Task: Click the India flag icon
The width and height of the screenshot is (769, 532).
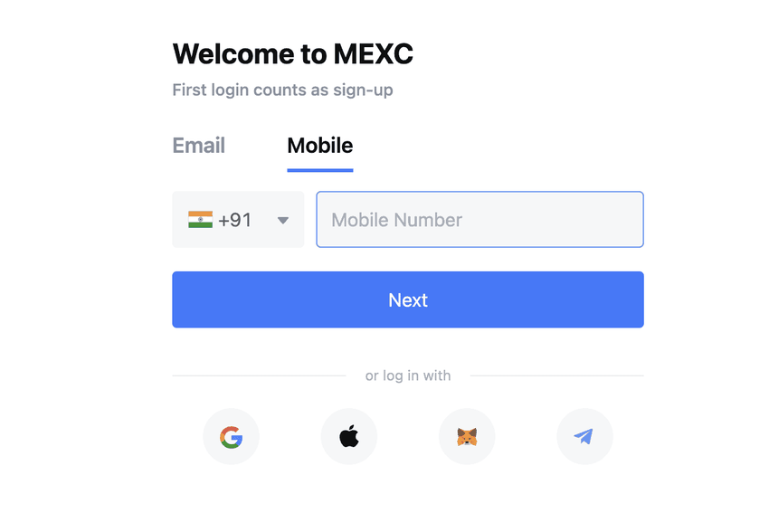Action: click(x=200, y=220)
